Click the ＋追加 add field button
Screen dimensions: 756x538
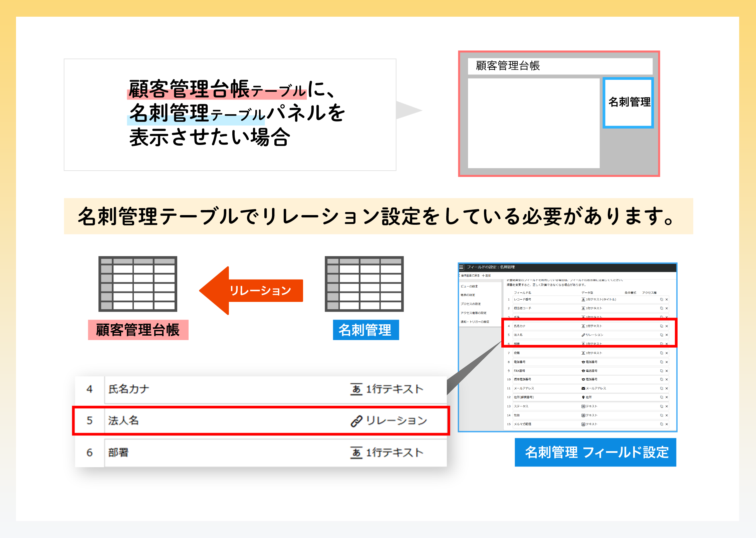click(486, 276)
